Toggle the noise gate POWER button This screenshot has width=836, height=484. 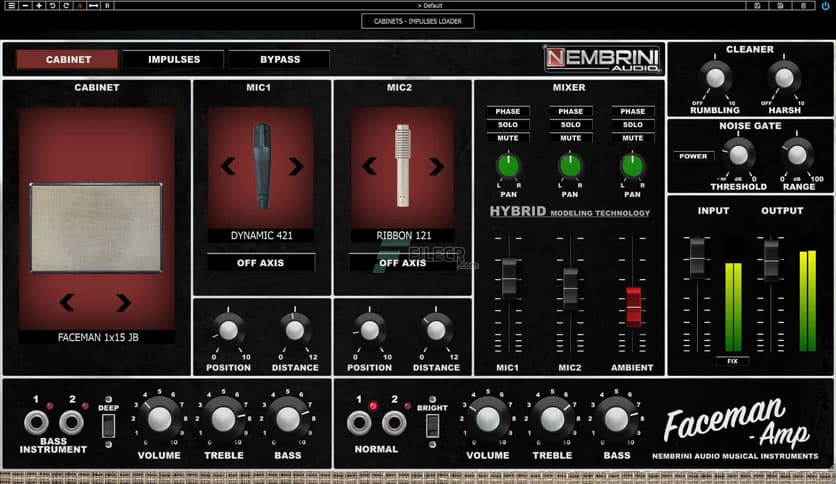pos(693,156)
